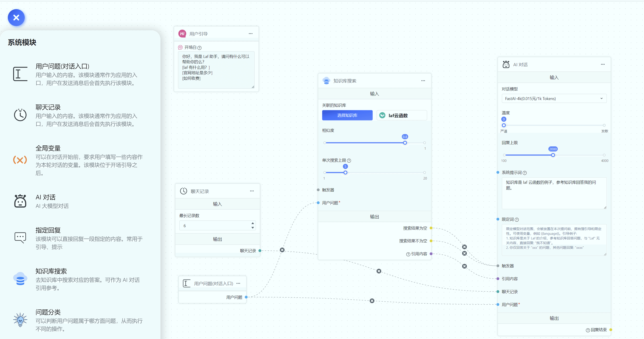
Task: Increment the 最长记录数 stepper up arrow
Action: coord(253,223)
